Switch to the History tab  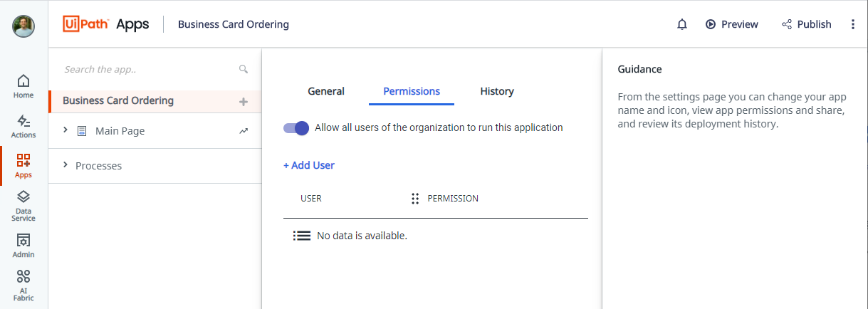497,91
